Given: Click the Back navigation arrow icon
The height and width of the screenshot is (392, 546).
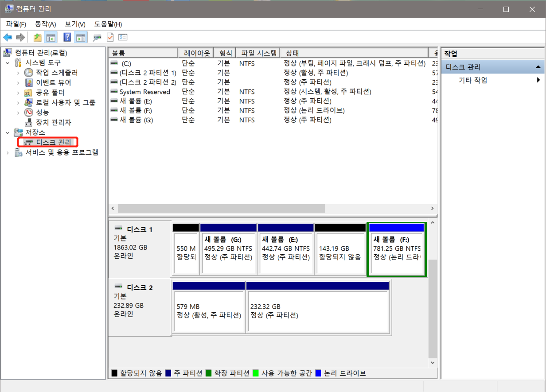Looking at the screenshot, I should point(8,37).
